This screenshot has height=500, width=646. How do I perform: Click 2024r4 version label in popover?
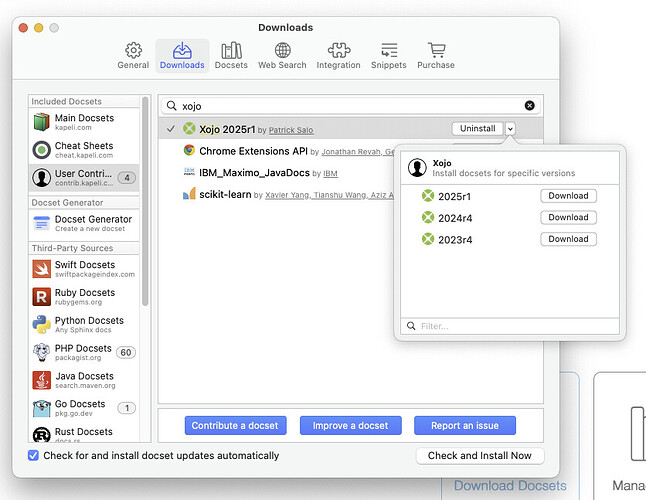[x=455, y=218]
